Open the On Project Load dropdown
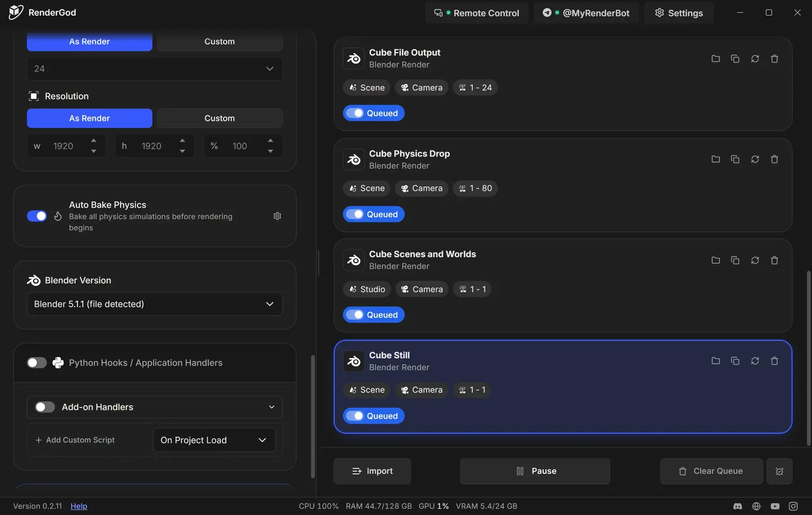Image resolution: width=812 pixels, height=515 pixels. pyautogui.click(x=214, y=440)
